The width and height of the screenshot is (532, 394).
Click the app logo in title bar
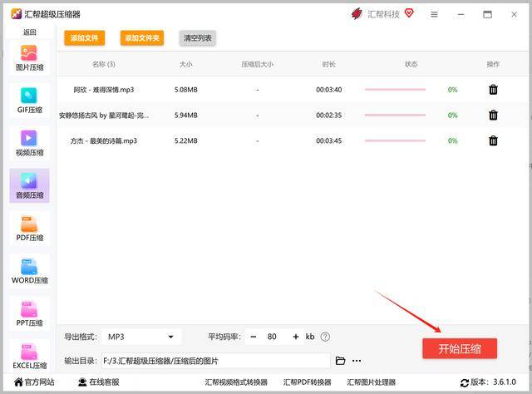click(16, 14)
